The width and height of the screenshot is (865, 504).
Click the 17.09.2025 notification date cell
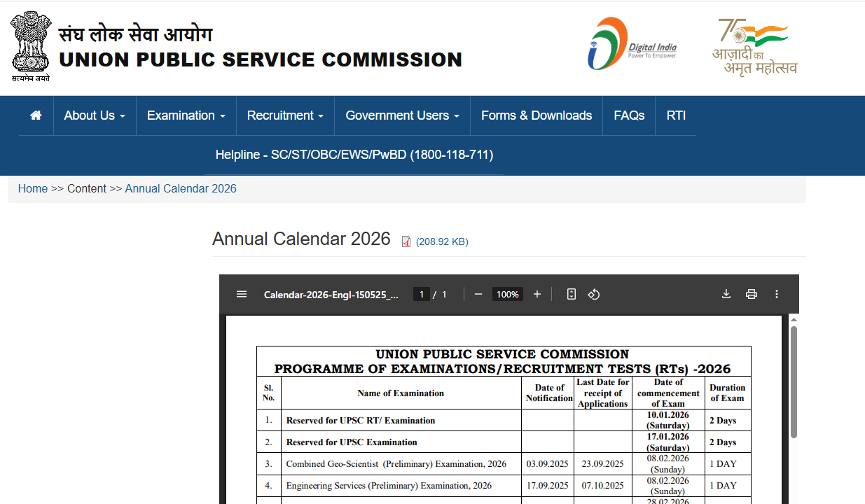548,485
